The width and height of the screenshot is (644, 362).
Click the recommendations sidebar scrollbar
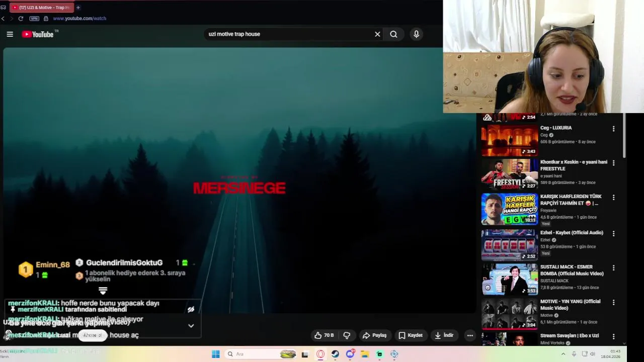click(624, 136)
